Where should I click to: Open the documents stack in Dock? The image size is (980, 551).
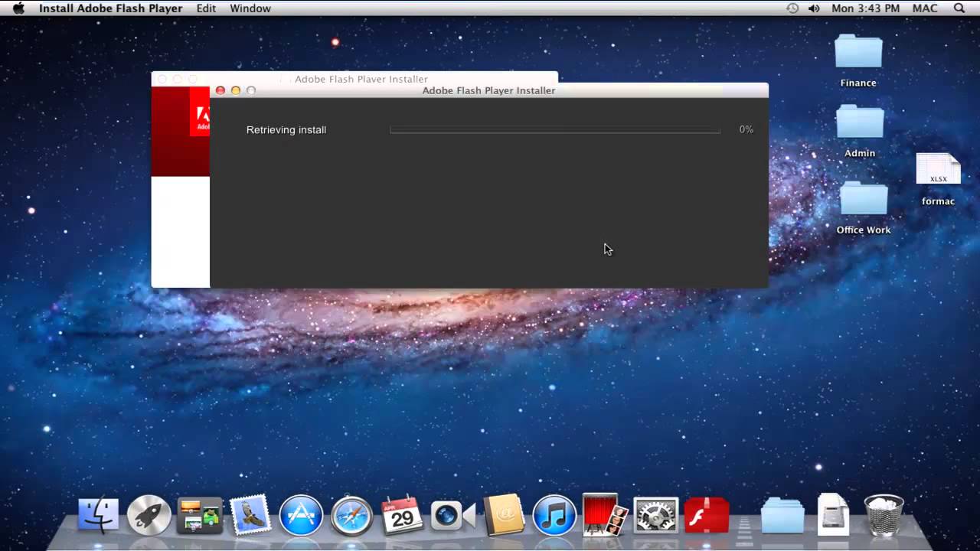pos(833,514)
